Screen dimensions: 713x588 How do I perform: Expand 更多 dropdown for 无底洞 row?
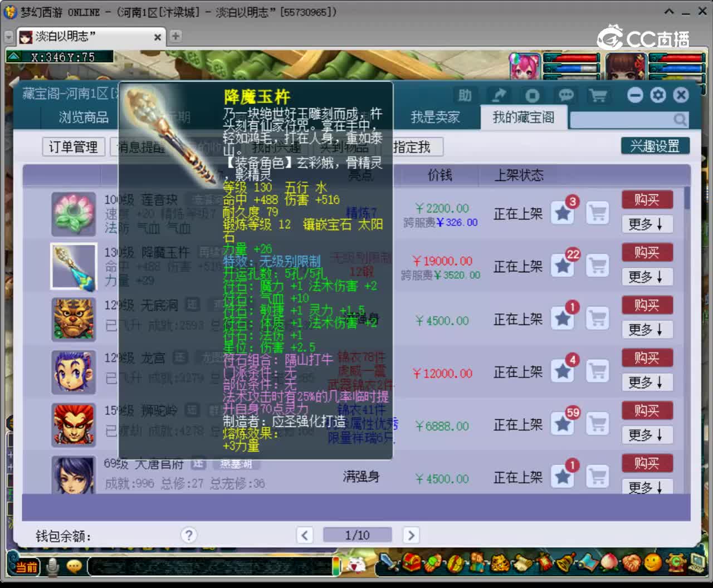point(647,330)
